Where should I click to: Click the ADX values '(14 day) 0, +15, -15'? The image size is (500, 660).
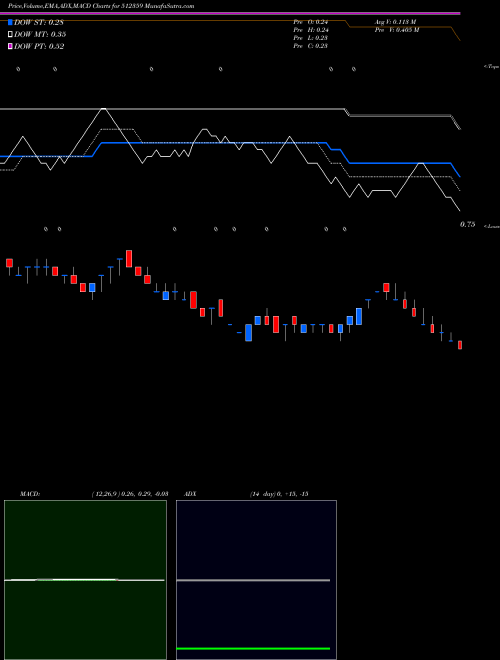[279, 494]
